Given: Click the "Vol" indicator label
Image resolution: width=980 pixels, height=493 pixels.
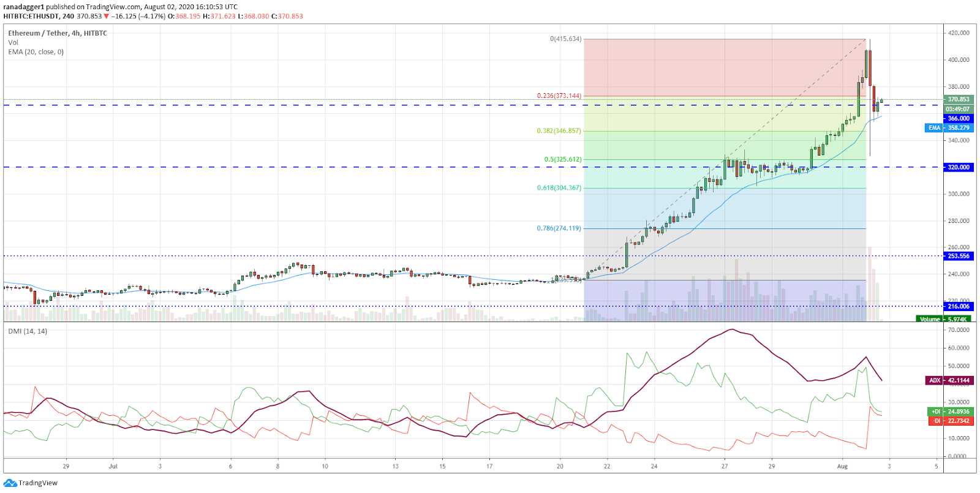Looking at the screenshot, I should [x=13, y=42].
